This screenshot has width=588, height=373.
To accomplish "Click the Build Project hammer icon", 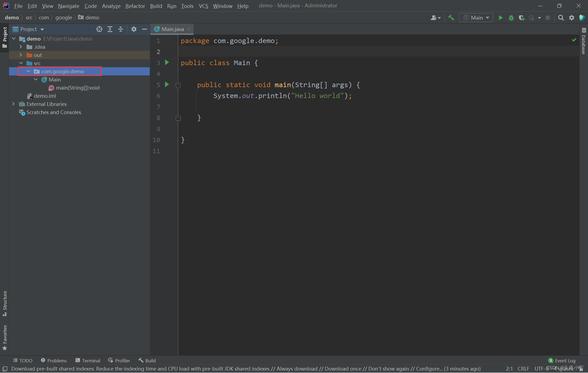I will point(451,18).
